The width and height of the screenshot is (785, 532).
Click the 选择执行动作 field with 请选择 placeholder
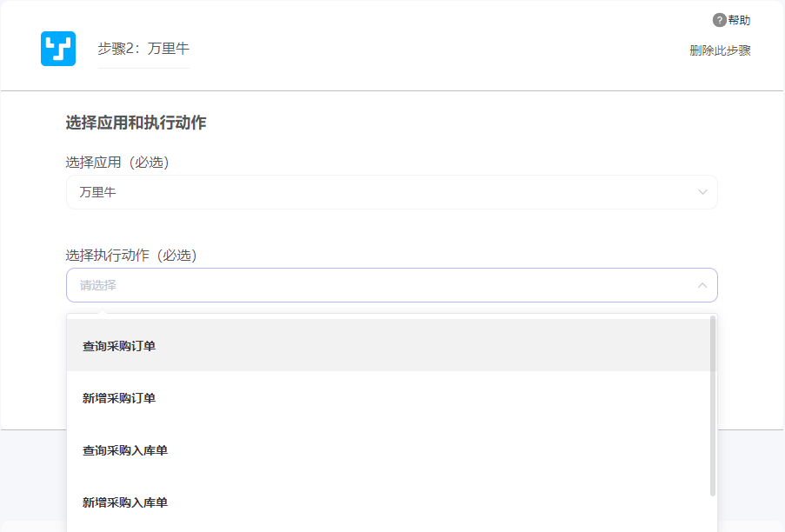[391, 285]
